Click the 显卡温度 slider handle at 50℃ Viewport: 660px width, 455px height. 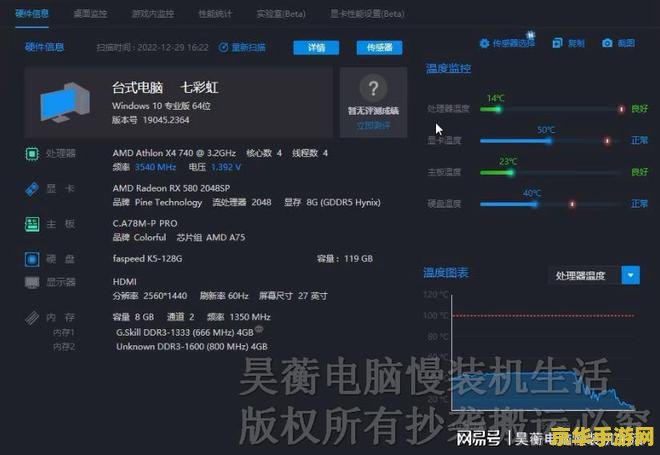[549, 141]
